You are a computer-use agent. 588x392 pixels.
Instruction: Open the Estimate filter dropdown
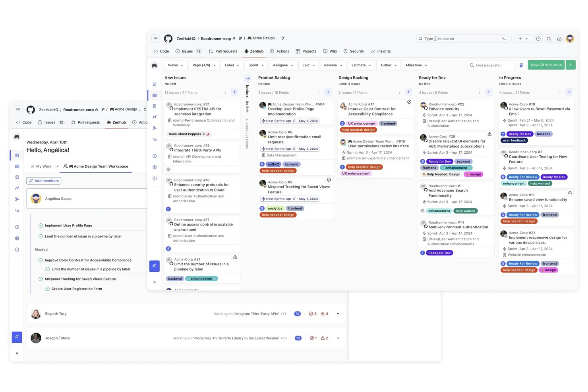coord(362,65)
